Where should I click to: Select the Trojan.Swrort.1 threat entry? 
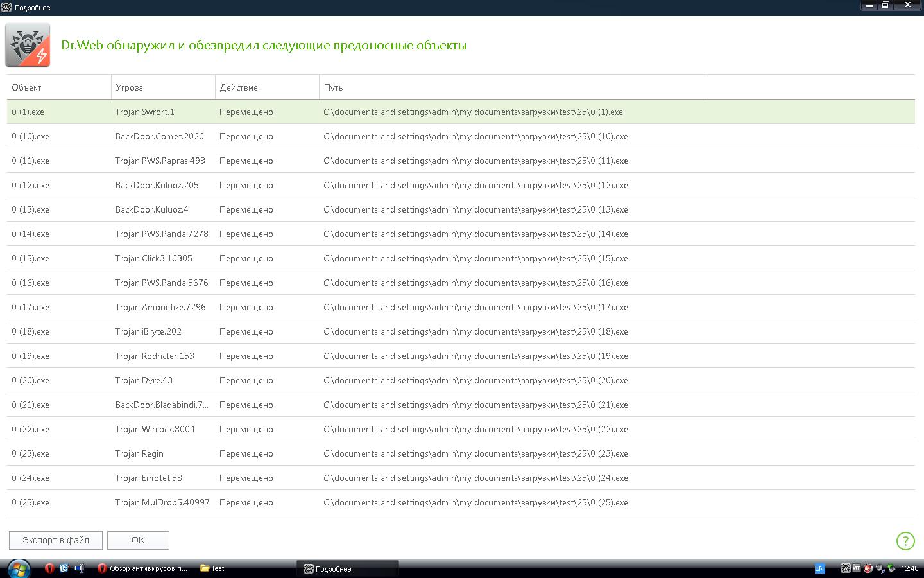point(145,112)
